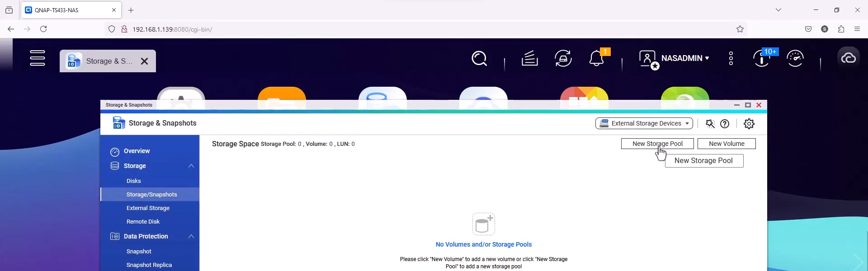Open the three-dot more options menu
The width and height of the screenshot is (868, 271).
coord(731,58)
